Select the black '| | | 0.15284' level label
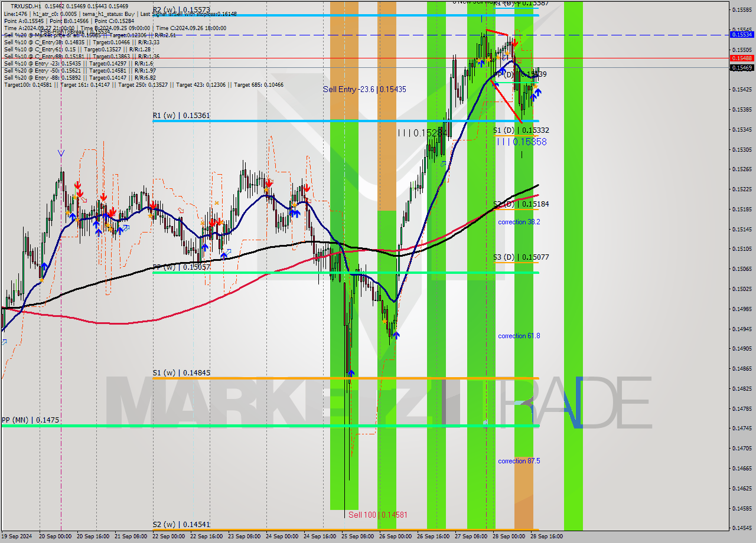The height and width of the screenshot is (543, 756). (x=423, y=133)
